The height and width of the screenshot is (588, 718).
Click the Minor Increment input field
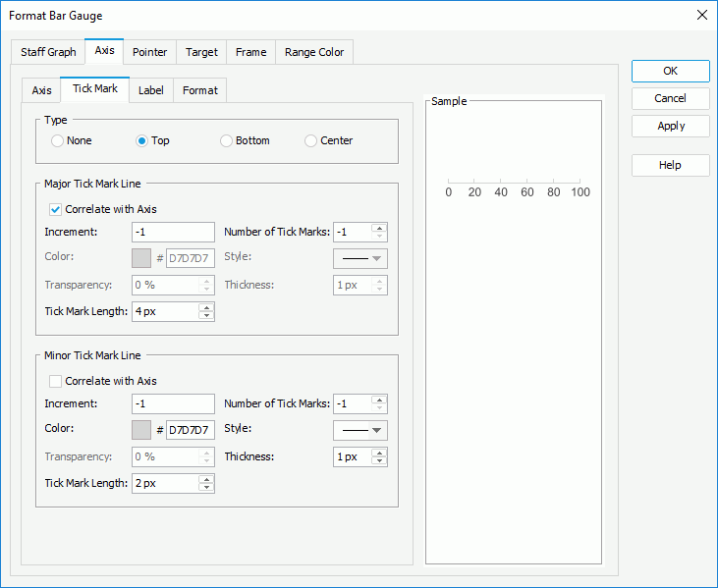click(173, 403)
